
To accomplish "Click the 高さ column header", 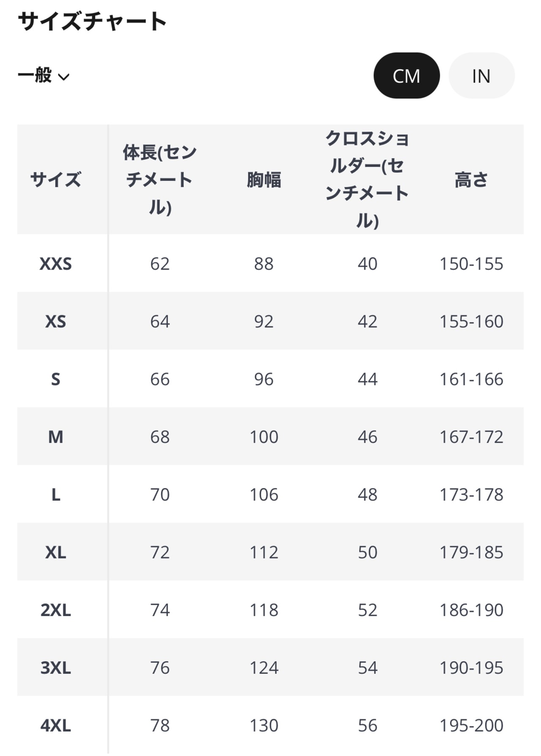I will [471, 180].
